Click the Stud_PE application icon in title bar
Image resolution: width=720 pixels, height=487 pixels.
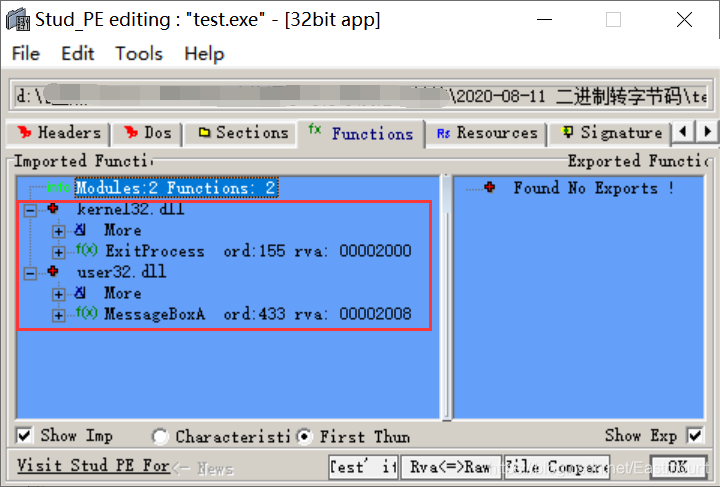tap(17, 20)
